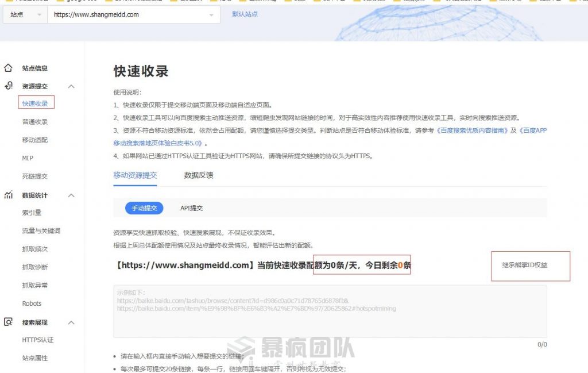Open MIP in the sidebar
The image size is (588, 373).
[x=28, y=158]
